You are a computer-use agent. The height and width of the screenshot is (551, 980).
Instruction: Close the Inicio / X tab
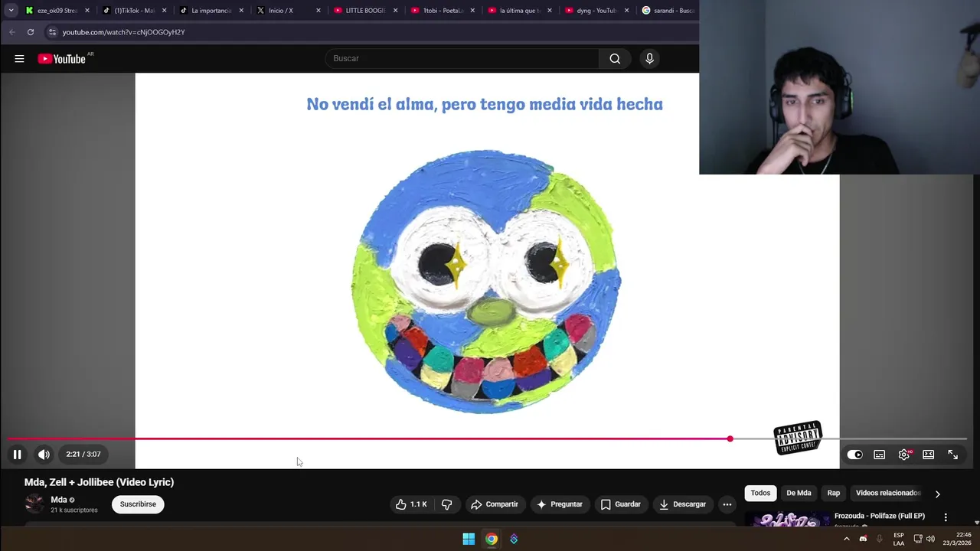(318, 11)
